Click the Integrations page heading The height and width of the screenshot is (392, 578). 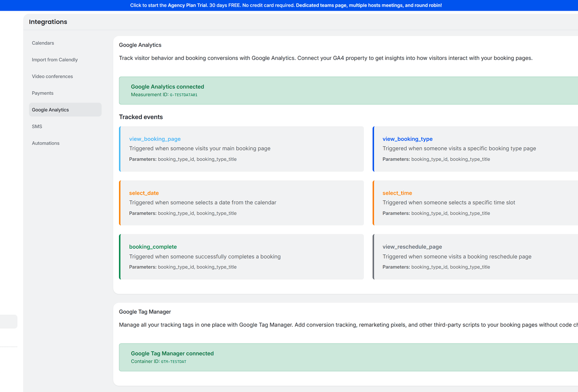point(48,22)
